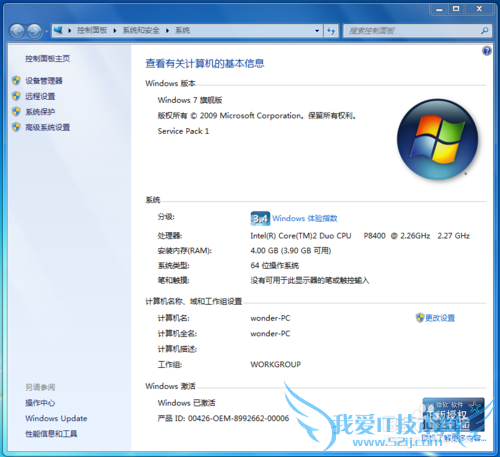Image resolution: width=500 pixels, height=457 pixels.
Task: Expand the arrow after 控制面板 breadcrumb
Action: [115, 31]
